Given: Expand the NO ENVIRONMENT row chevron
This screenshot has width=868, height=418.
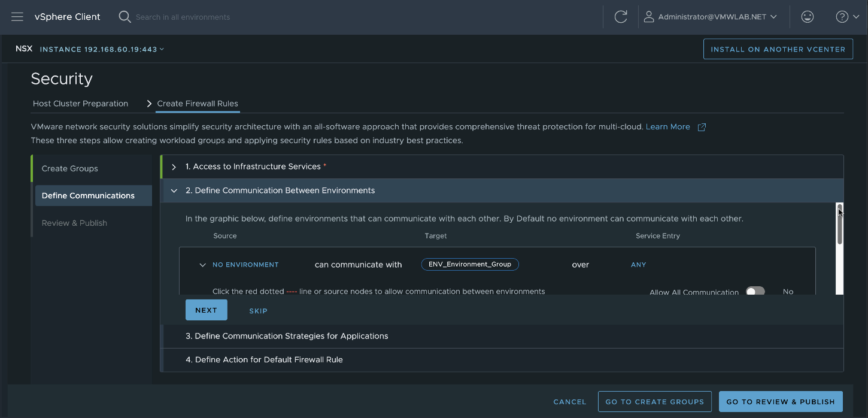Looking at the screenshot, I should coord(203,265).
